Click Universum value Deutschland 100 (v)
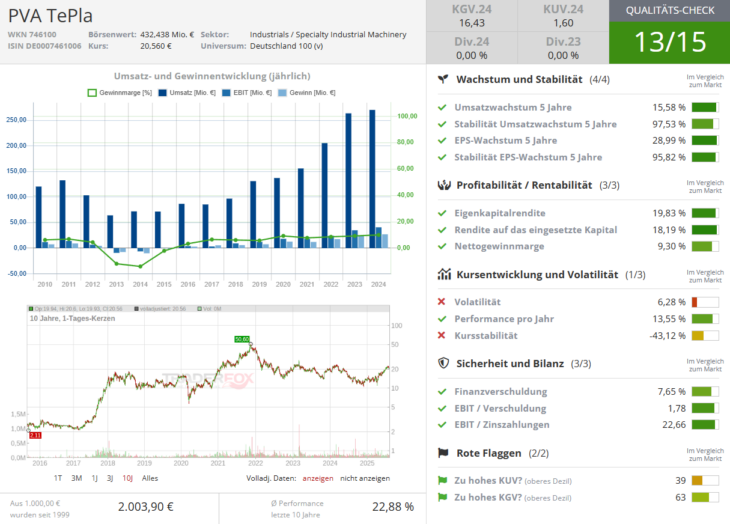 coord(286,46)
